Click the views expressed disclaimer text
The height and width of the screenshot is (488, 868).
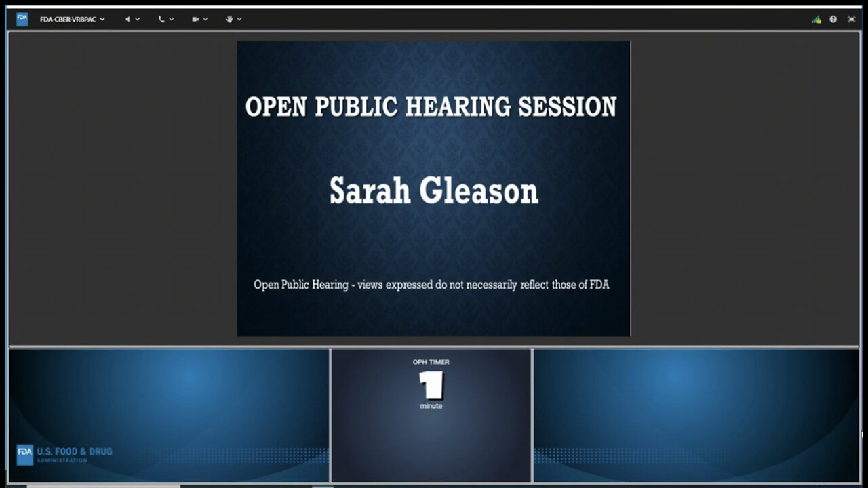point(431,285)
